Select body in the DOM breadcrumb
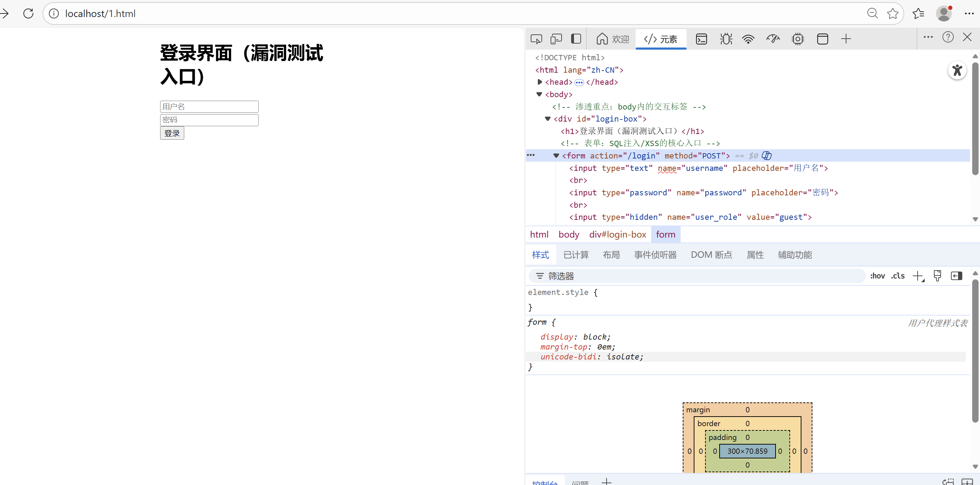 [x=568, y=234]
